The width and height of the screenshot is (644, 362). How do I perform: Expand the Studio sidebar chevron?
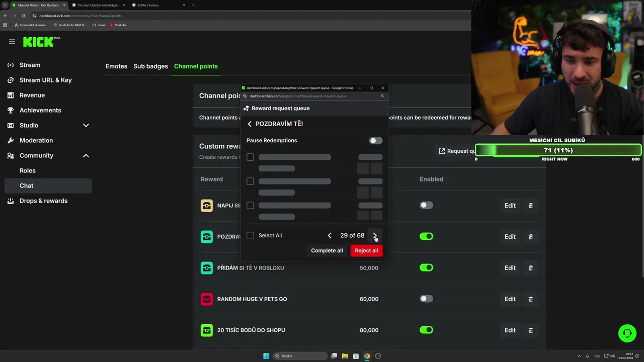86,125
